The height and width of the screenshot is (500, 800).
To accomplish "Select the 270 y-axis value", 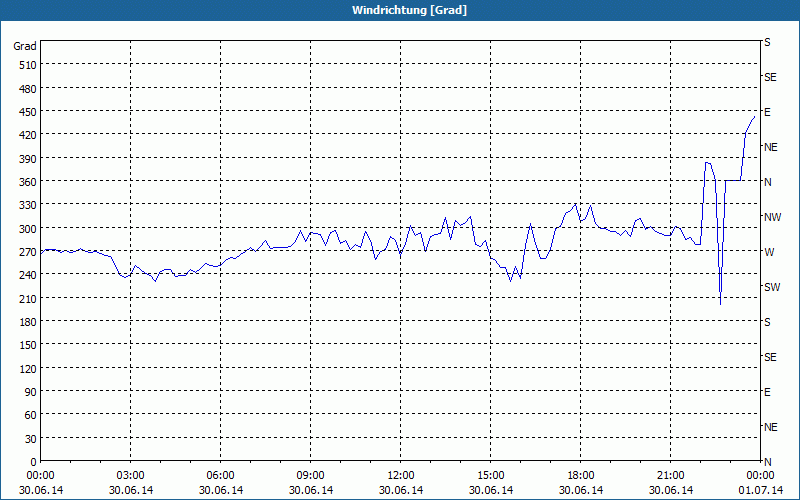I will pyautogui.click(x=28, y=253).
